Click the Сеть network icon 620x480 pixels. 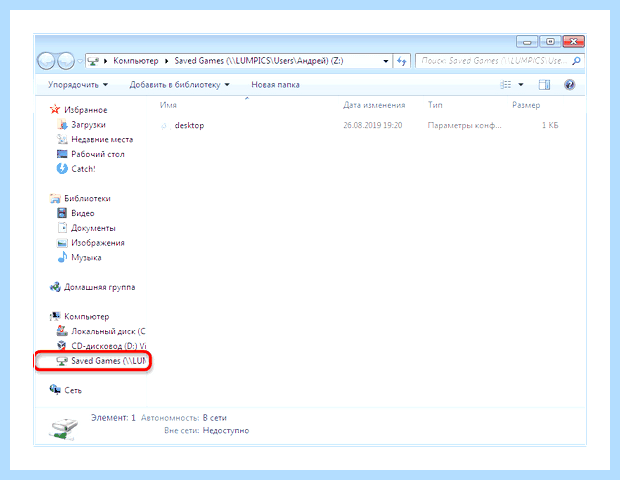[55, 390]
